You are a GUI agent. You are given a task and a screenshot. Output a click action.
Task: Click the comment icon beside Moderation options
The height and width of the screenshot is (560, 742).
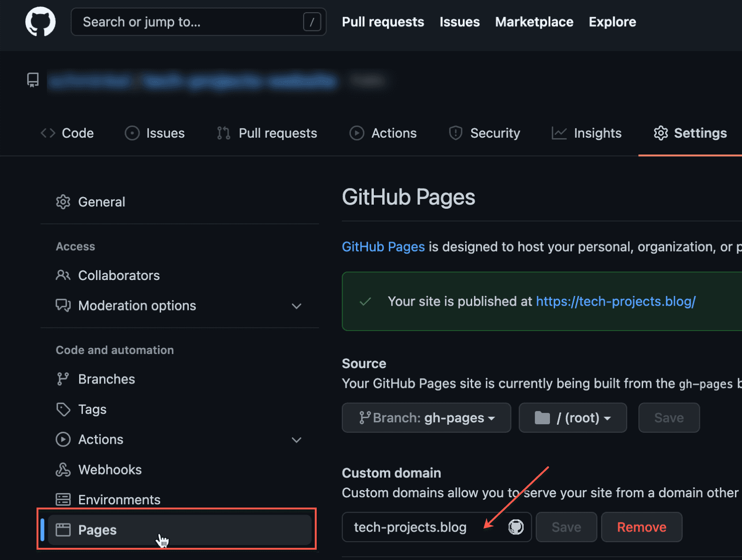[x=63, y=306]
